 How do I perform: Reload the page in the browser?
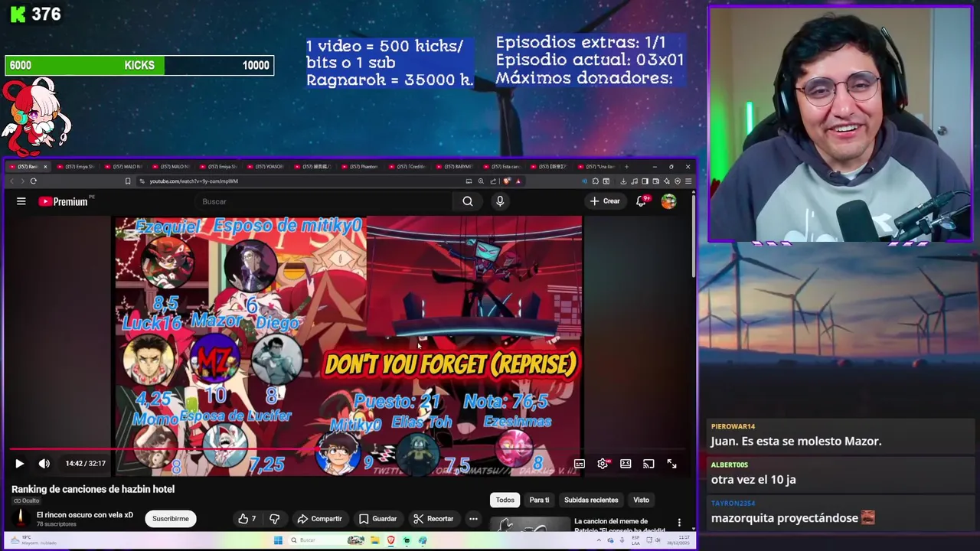(x=33, y=181)
